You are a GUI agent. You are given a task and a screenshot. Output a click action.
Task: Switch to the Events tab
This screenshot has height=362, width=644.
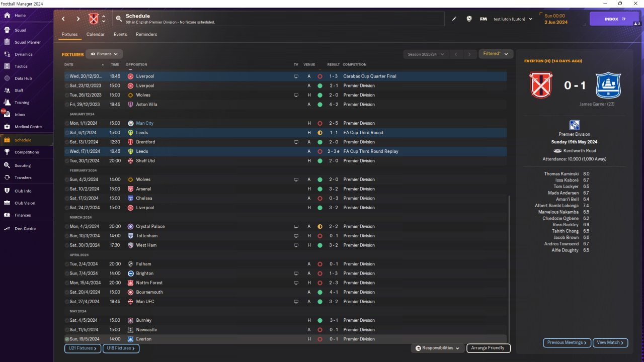tap(120, 34)
